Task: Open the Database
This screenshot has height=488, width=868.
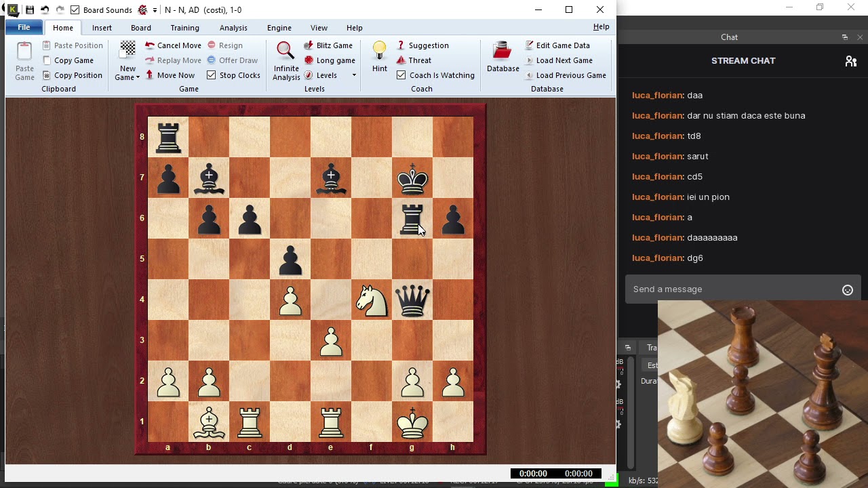Action: click(502, 57)
